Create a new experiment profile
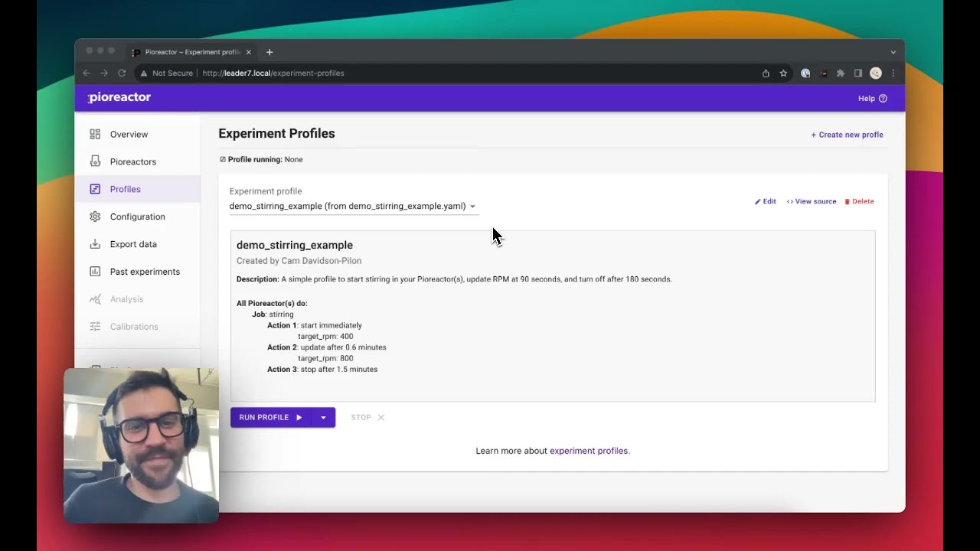 click(847, 135)
